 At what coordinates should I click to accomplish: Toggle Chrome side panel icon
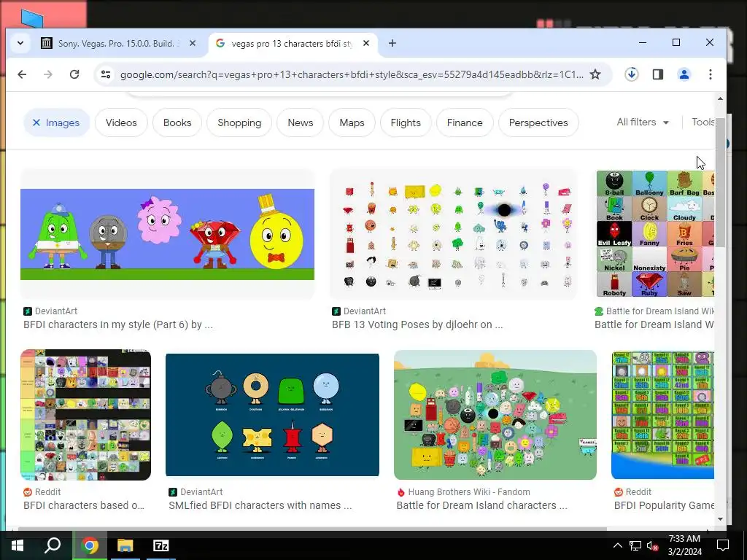point(658,74)
